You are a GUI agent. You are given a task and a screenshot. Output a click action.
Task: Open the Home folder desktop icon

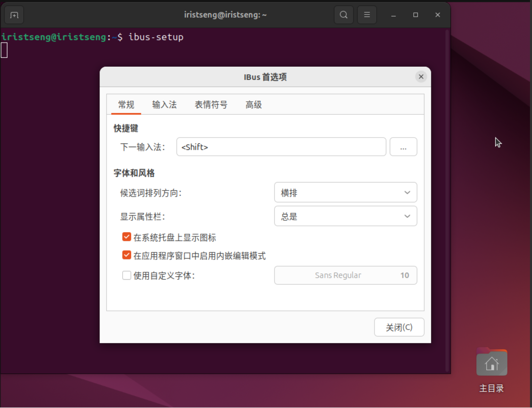click(x=491, y=363)
